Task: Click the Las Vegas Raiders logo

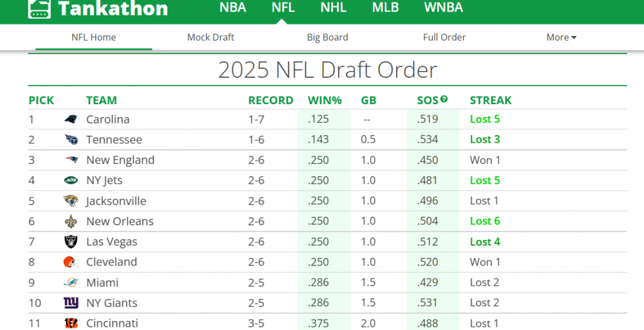Action: 71,242
